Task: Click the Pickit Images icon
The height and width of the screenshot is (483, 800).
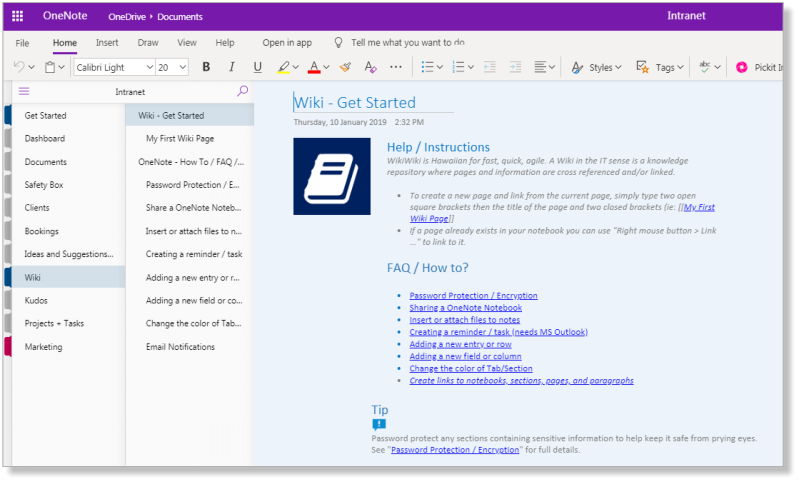Action: 742,67
